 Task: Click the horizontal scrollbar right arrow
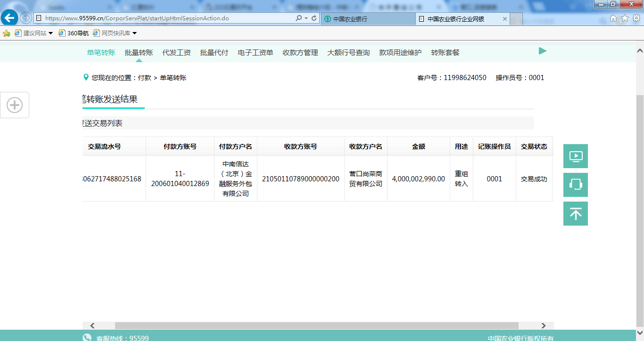tap(544, 326)
